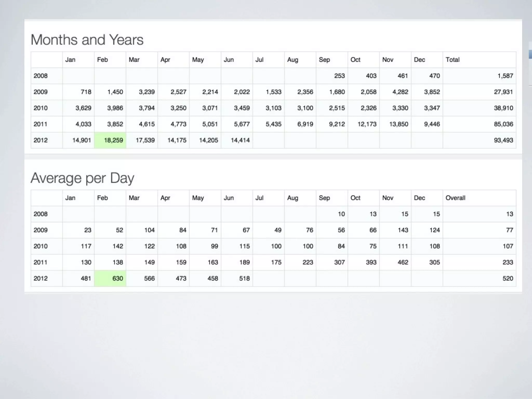This screenshot has width=532, height=399.
Task: Click the 'Months and Years' heading
Action: tap(87, 40)
